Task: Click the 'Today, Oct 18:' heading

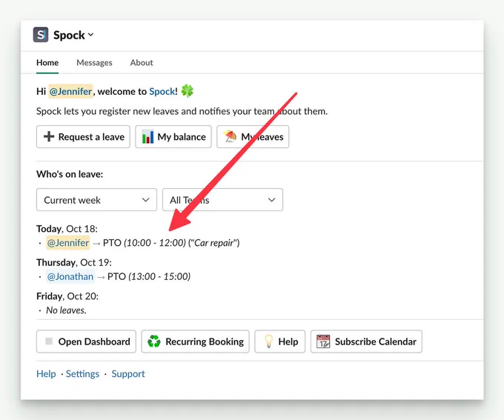Action: (x=67, y=229)
